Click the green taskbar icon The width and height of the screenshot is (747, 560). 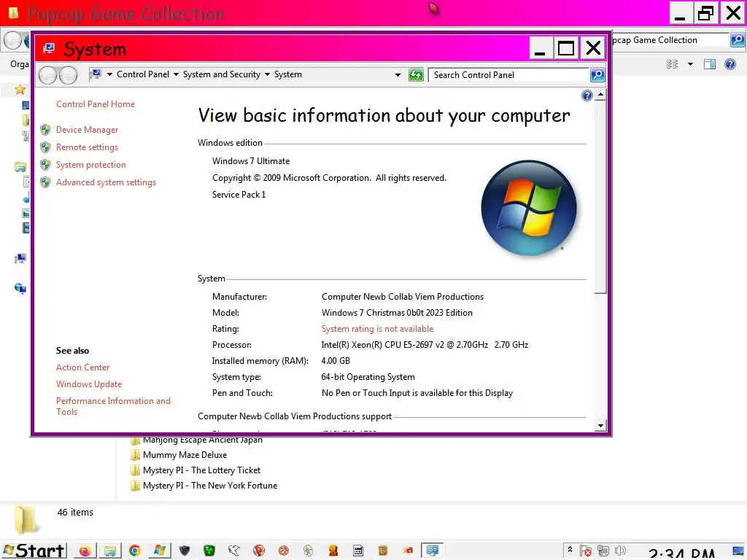click(209, 551)
